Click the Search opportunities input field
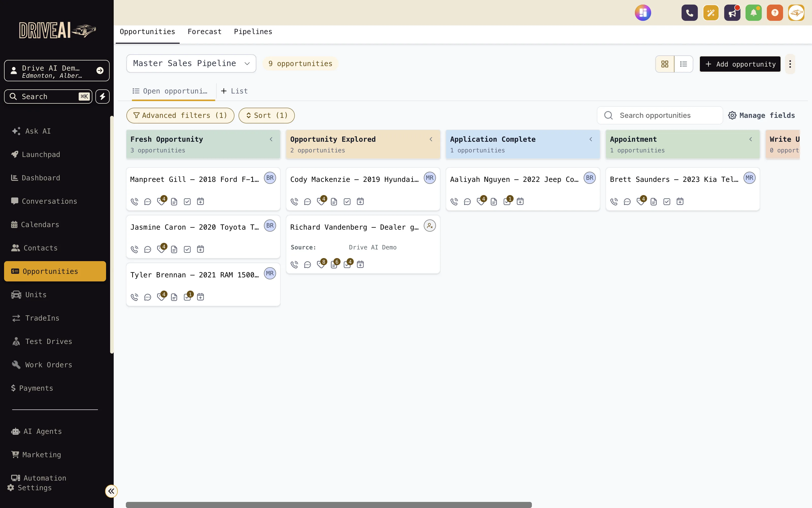Image resolution: width=812 pixels, height=508 pixels. [x=660, y=116]
